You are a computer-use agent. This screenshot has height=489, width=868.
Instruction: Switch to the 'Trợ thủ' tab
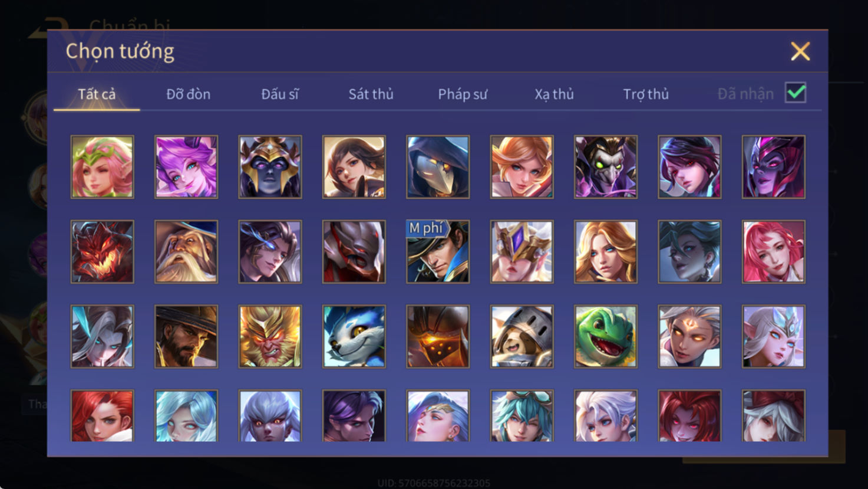[646, 94]
